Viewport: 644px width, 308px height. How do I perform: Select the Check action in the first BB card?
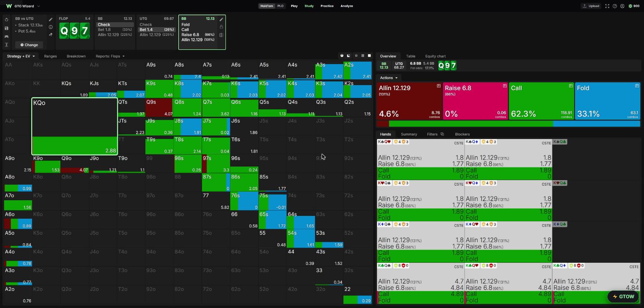115,25
